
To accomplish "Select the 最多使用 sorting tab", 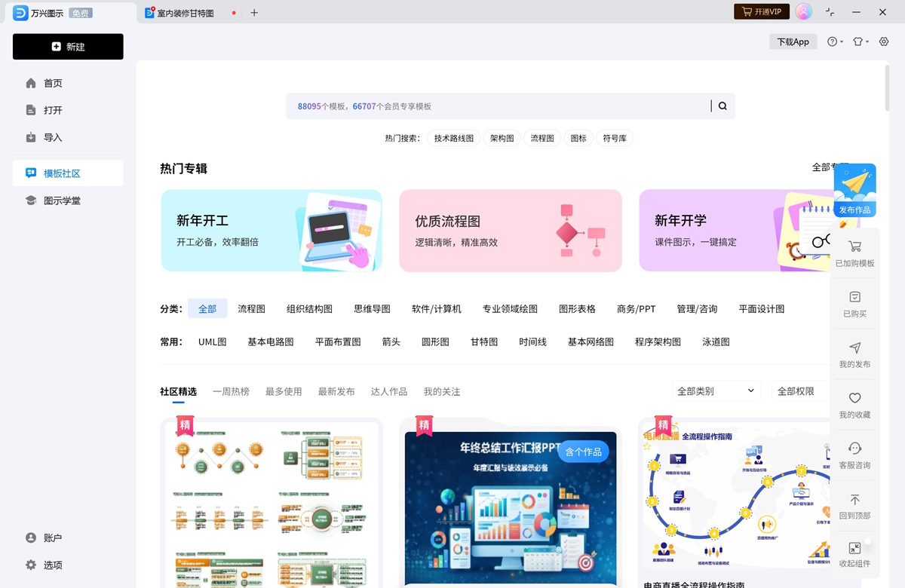I will click(x=284, y=391).
